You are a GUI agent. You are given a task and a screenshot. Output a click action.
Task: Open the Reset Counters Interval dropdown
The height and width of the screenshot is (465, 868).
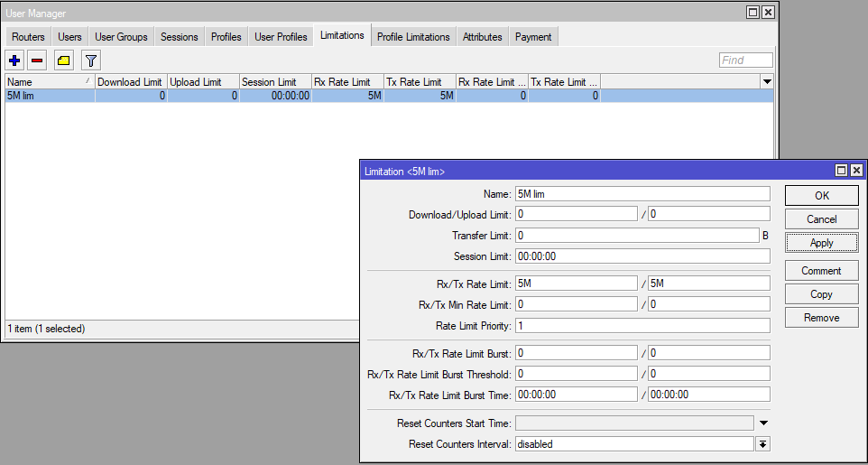point(762,444)
